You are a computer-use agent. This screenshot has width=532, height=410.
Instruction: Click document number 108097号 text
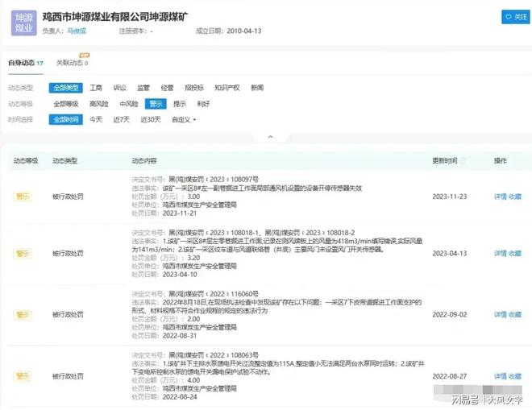click(244, 180)
